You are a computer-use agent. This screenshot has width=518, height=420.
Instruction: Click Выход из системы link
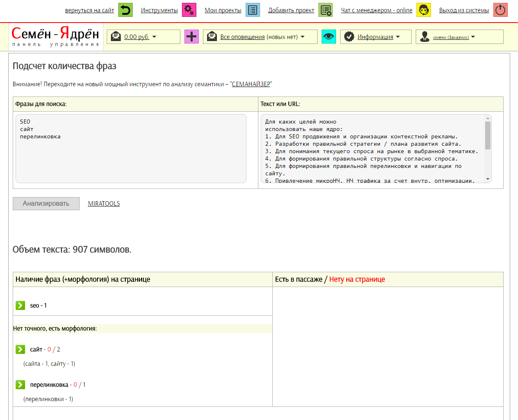[x=464, y=10]
